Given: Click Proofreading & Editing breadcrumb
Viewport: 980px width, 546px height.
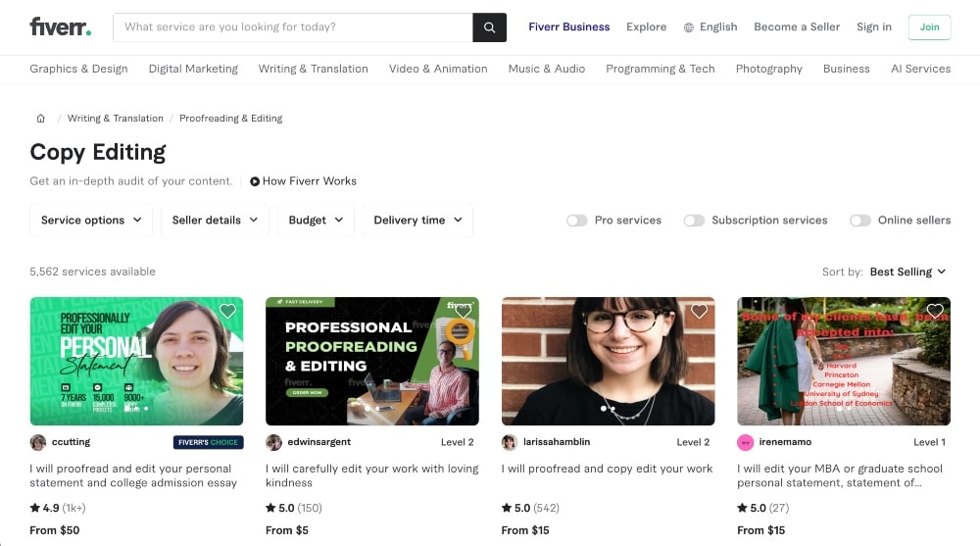Looking at the screenshot, I should pyautogui.click(x=230, y=119).
